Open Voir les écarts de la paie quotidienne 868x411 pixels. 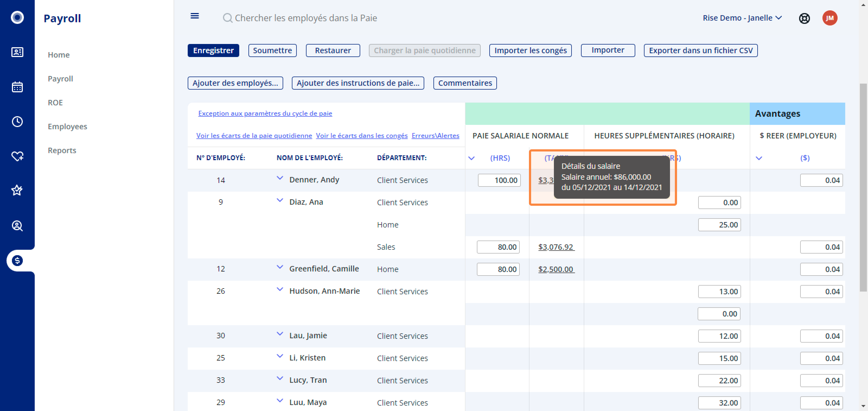[x=254, y=135]
